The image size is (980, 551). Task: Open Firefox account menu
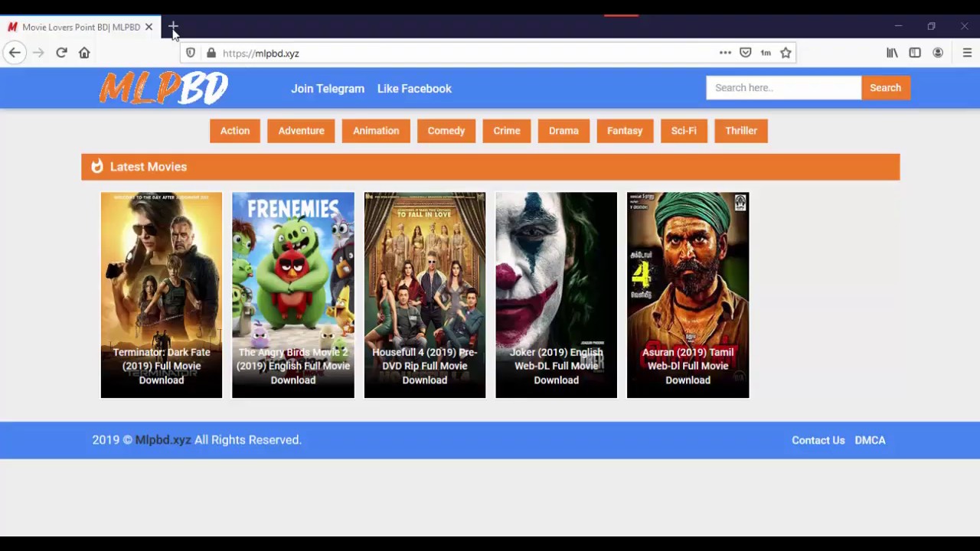(938, 53)
